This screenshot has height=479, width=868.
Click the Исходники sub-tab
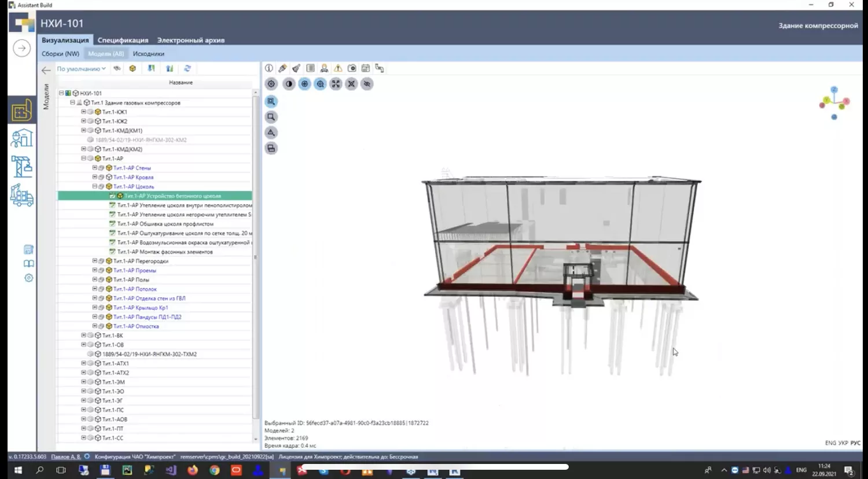pyautogui.click(x=148, y=54)
